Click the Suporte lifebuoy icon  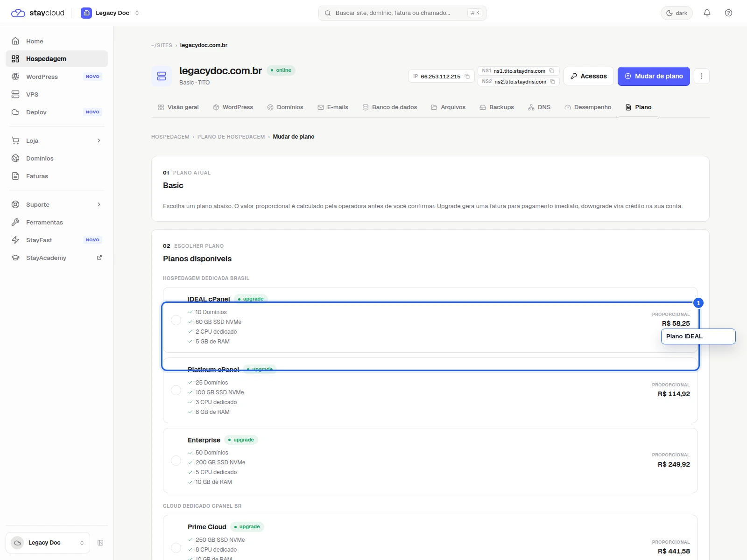tap(15, 204)
